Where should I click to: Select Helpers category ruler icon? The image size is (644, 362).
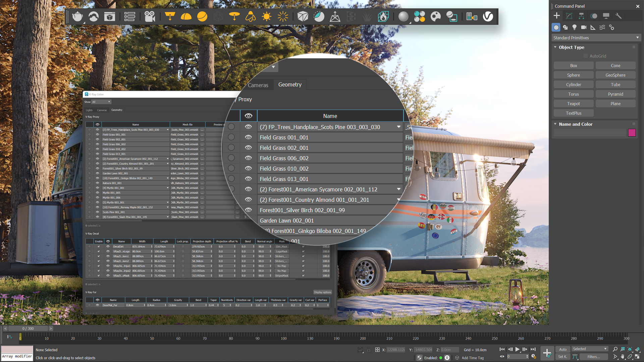(x=593, y=27)
